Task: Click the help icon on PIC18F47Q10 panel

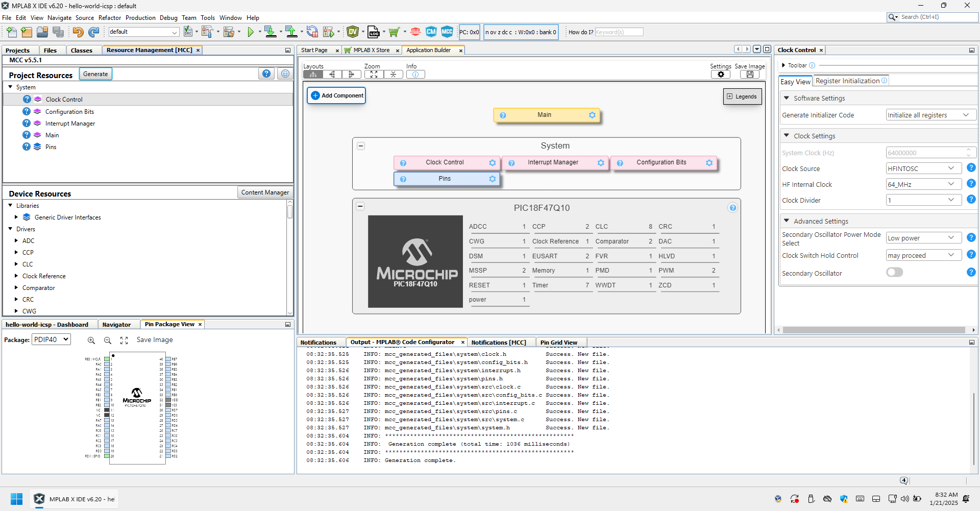Action: point(732,208)
